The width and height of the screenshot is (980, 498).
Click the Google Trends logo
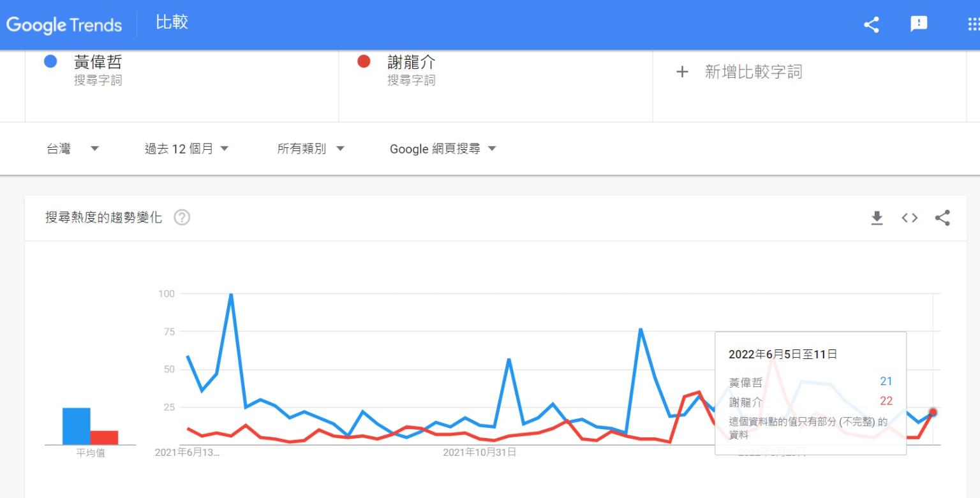pos(64,25)
